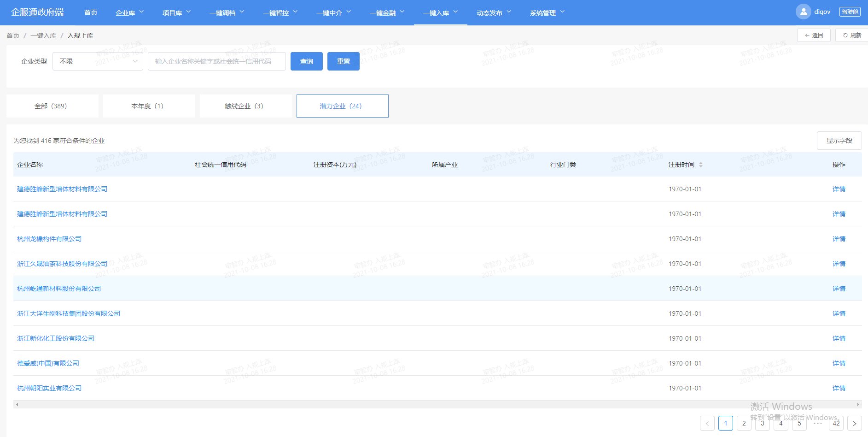Click the 驾驶舱 badge icon
Screen dimensions: 868x437
pyautogui.click(x=850, y=12)
